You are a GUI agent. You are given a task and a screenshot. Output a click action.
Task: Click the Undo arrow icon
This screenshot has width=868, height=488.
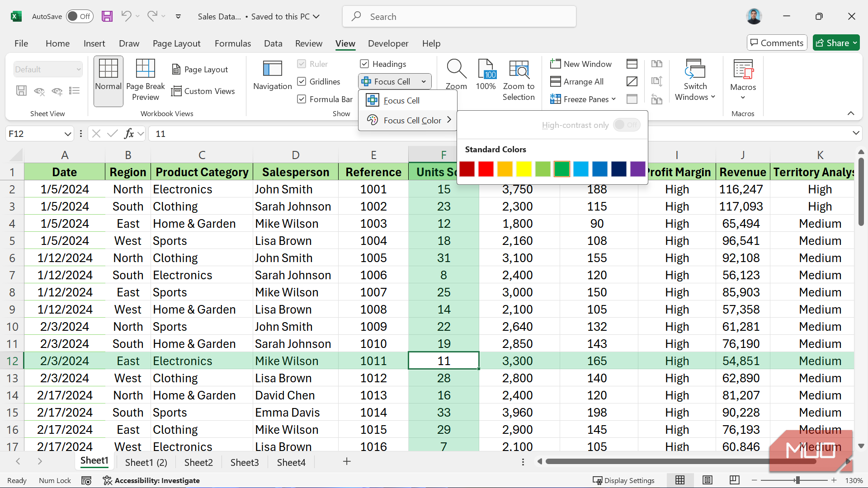(126, 16)
